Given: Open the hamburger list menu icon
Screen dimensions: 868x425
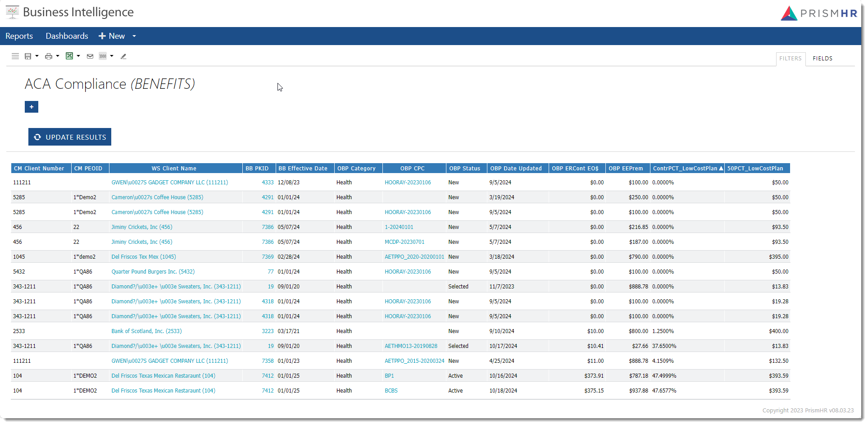Looking at the screenshot, I should click(x=15, y=56).
